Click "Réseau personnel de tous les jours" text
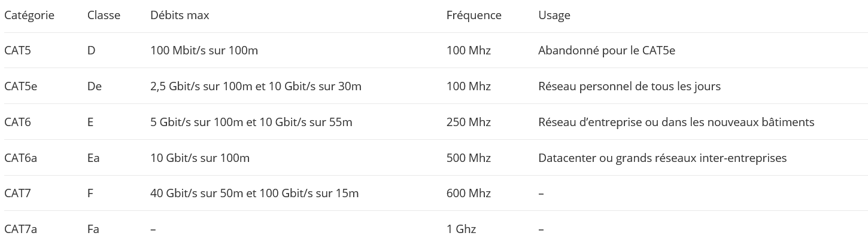 629,87
